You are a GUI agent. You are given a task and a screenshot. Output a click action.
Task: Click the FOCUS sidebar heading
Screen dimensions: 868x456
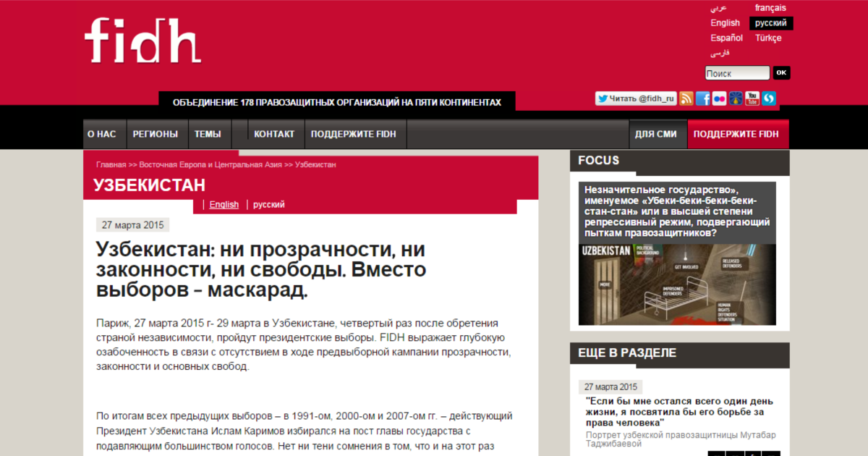click(599, 161)
